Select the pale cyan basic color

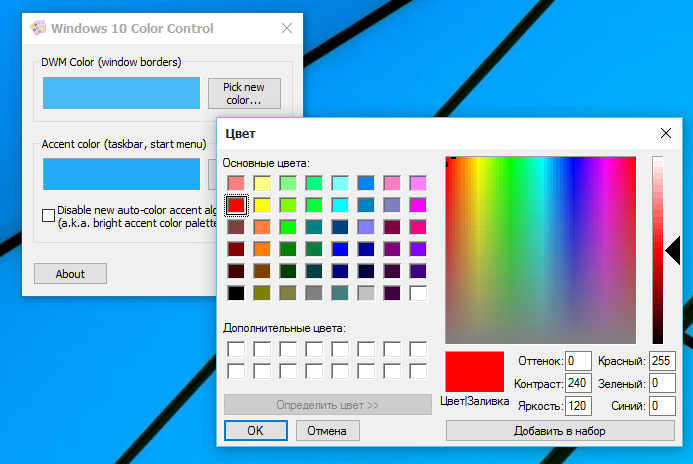click(x=340, y=183)
